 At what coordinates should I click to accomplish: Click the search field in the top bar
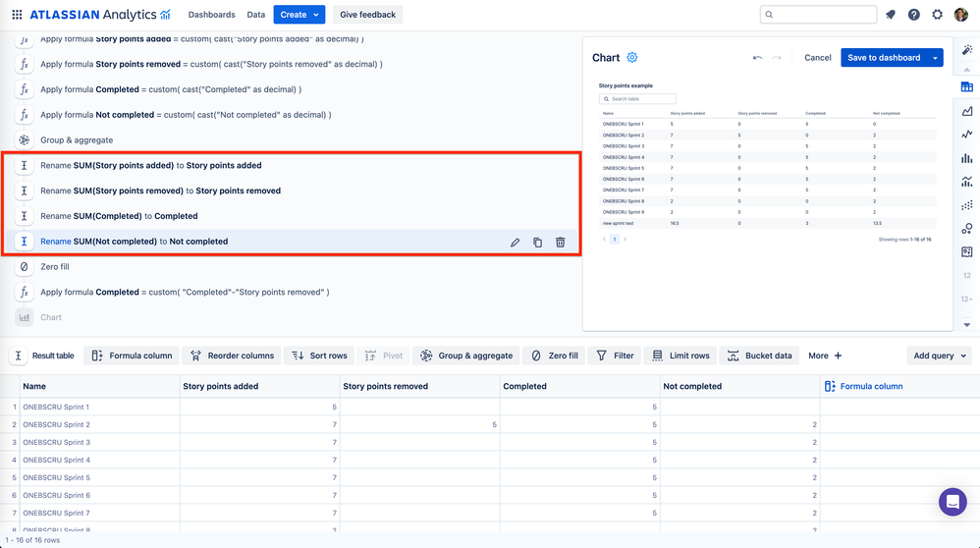point(818,15)
